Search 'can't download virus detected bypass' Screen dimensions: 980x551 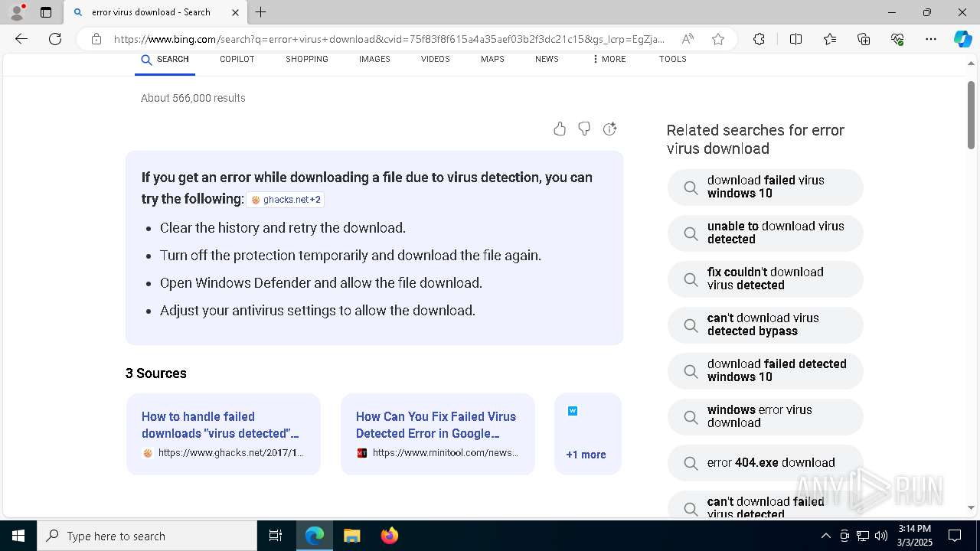click(766, 325)
